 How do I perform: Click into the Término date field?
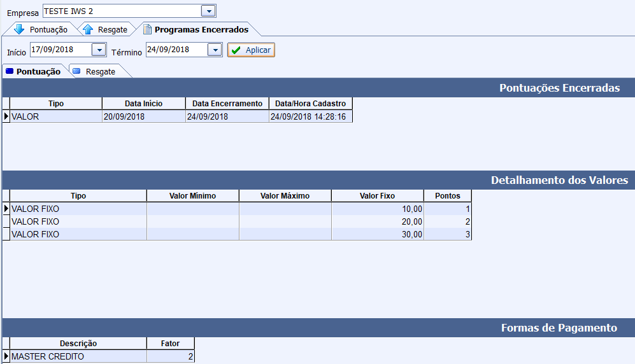176,50
